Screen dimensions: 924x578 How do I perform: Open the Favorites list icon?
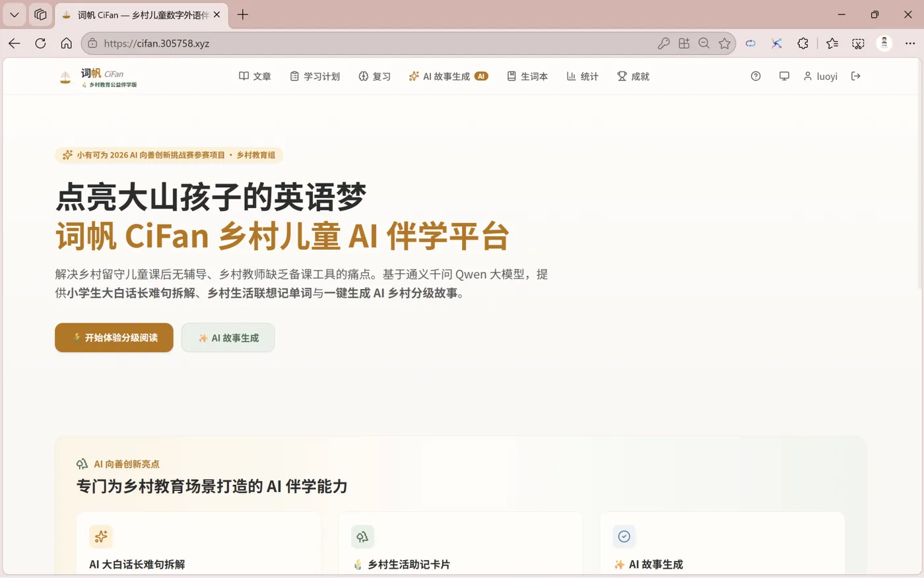click(832, 44)
